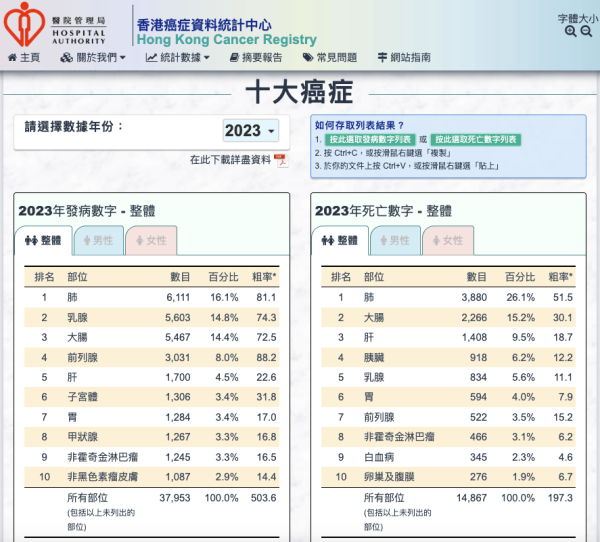Viewport: 600px width, 542px height.
Task: Click 在此下載詳盡資料 download link
Action: [230, 160]
